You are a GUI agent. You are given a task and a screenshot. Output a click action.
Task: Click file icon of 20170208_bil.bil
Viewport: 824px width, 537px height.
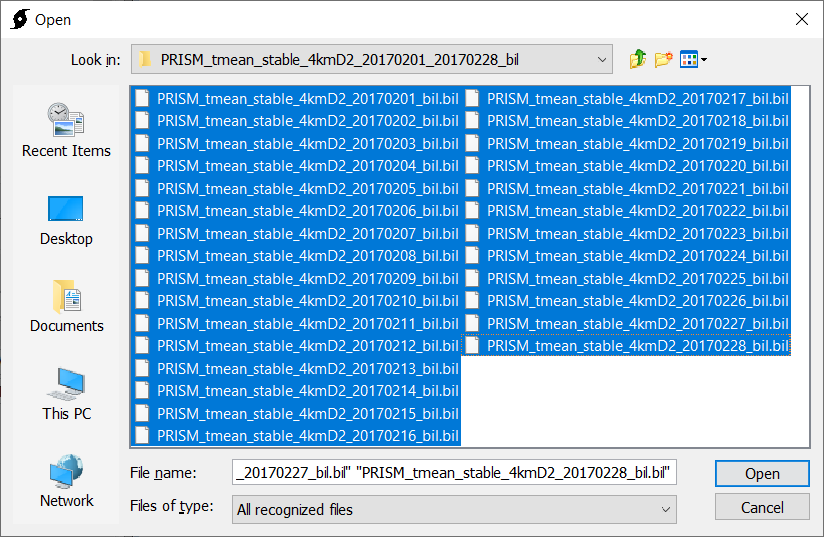click(142, 256)
